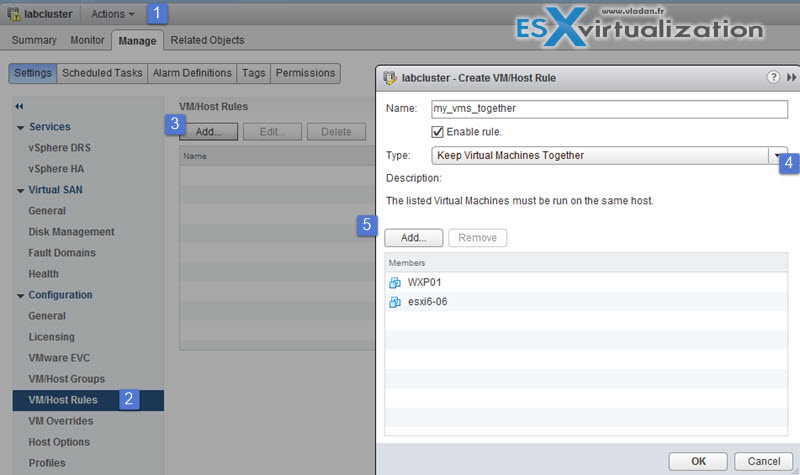Select member esxi6-06 in the list

pyautogui.click(x=586, y=302)
